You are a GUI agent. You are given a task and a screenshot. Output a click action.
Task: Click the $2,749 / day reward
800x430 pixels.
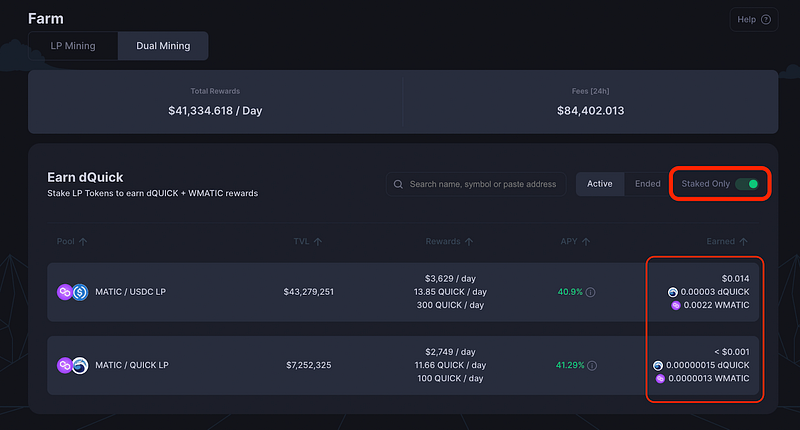coord(450,352)
